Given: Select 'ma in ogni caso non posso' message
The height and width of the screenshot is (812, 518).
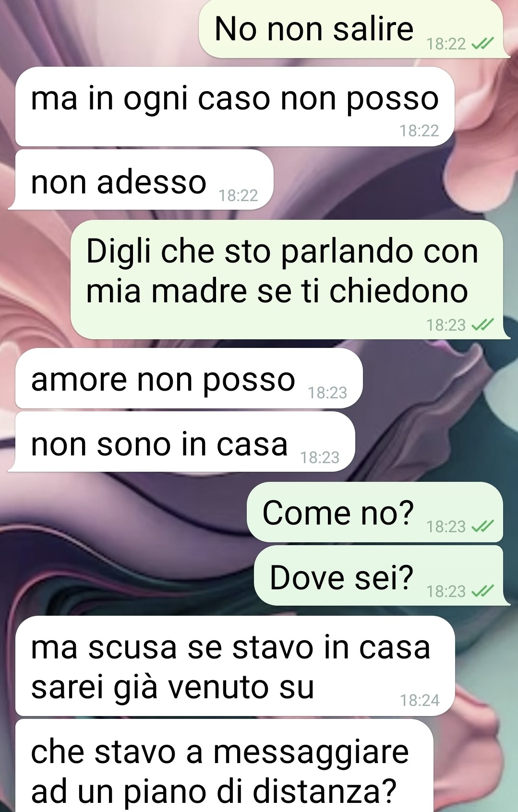Looking at the screenshot, I should click(235, 107).
